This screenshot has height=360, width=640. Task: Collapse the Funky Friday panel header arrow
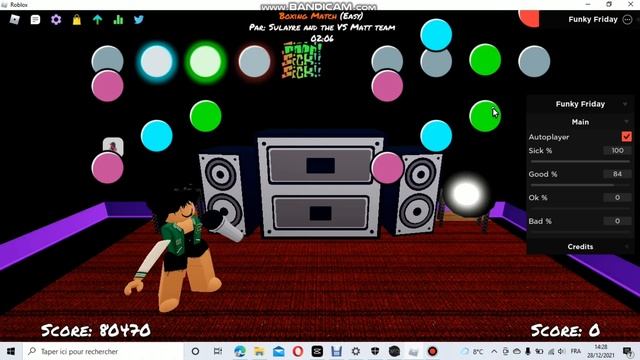click(625, 104)
